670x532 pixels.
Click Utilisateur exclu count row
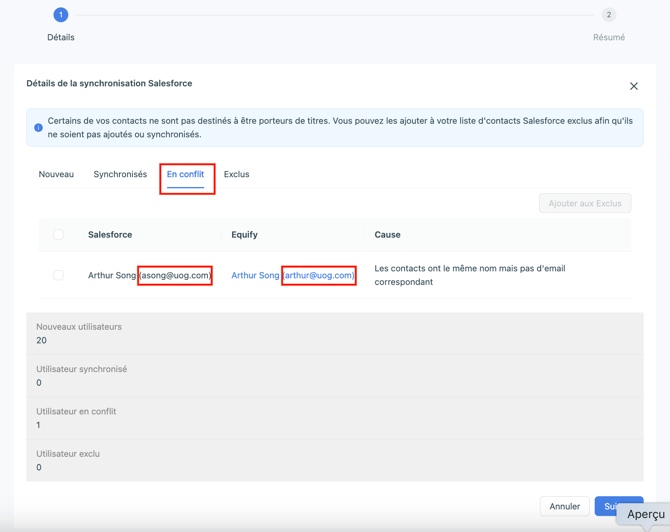coord(335,461)
